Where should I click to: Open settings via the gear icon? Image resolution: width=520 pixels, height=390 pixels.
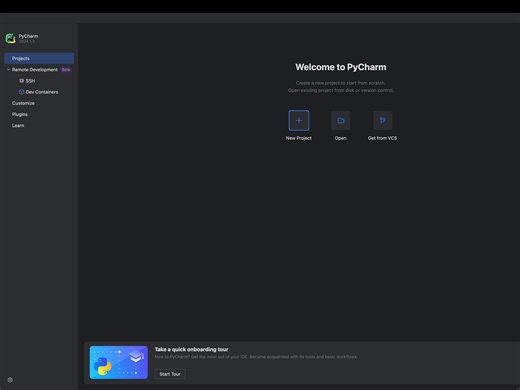point(10,380)
